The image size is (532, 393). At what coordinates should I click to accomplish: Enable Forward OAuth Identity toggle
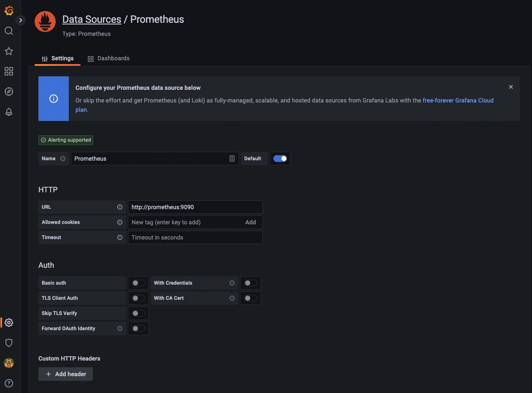(x=138, y=328)
